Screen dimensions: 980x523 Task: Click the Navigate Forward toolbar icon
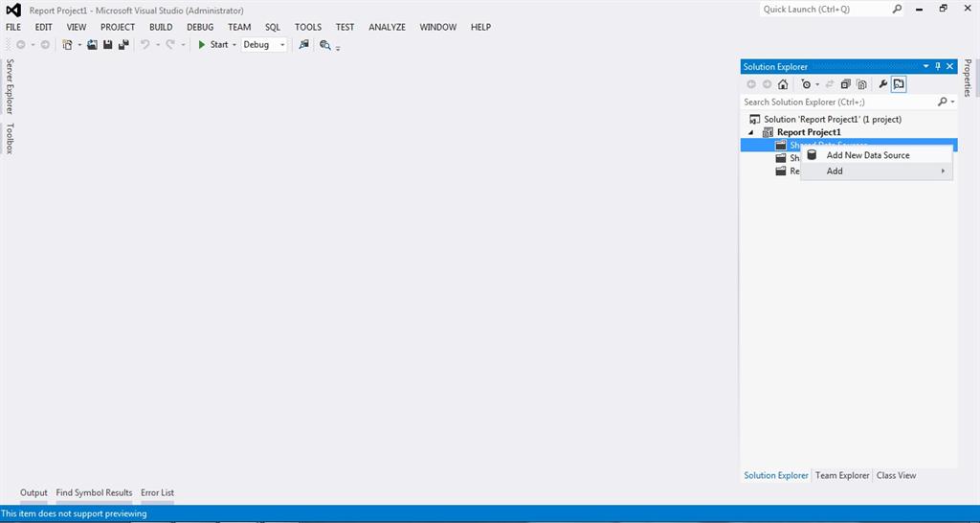[45, 45]
